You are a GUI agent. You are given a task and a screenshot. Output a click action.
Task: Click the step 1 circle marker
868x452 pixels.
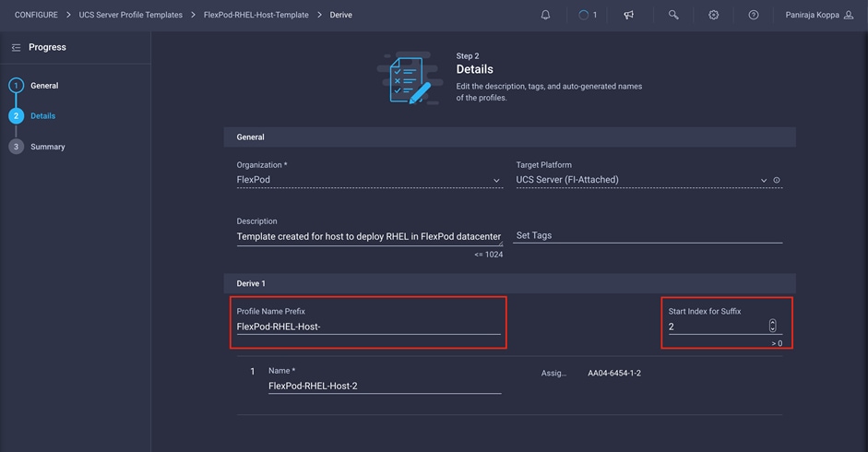16,85
